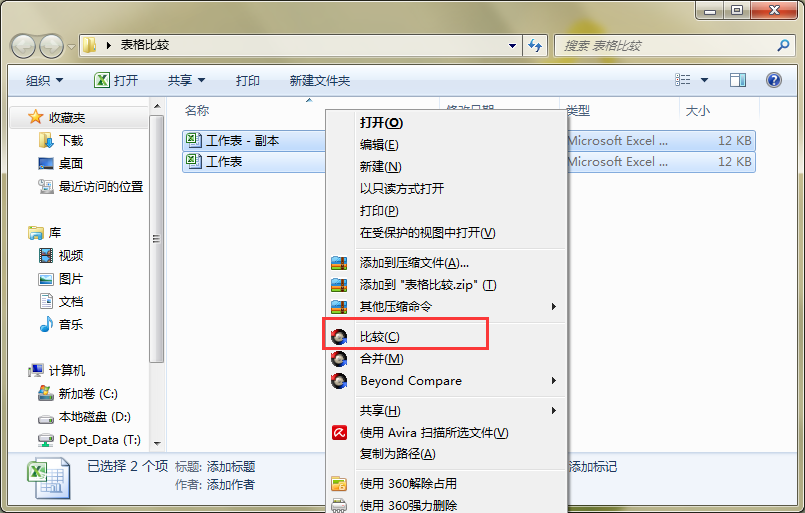Open 文档 library
Viewport: 805px width, 513px height.
(71, 301)
